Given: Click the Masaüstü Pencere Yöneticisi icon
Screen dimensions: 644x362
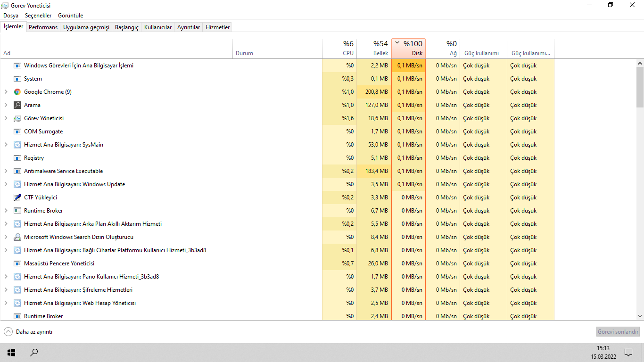Looking at the screenshot, I should 17,263.
